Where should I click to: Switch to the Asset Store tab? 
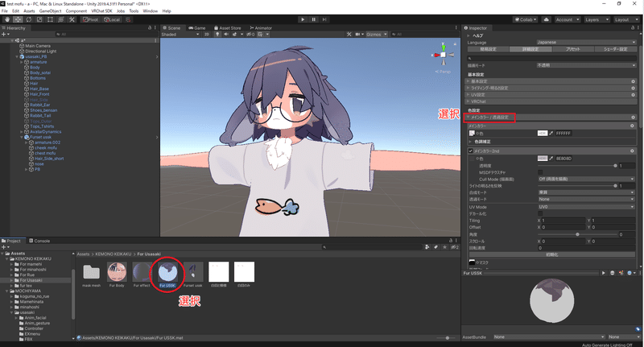pyautogui.click(x=227, y=28)
